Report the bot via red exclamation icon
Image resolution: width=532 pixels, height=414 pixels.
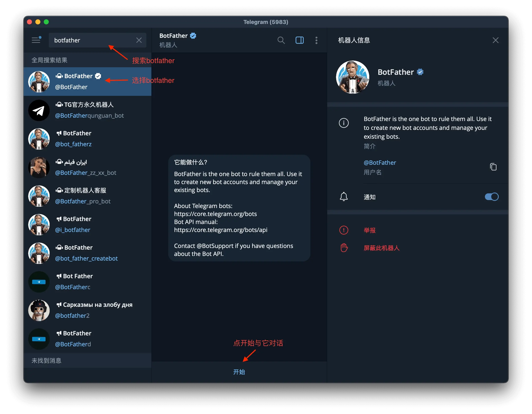[343, 230]
